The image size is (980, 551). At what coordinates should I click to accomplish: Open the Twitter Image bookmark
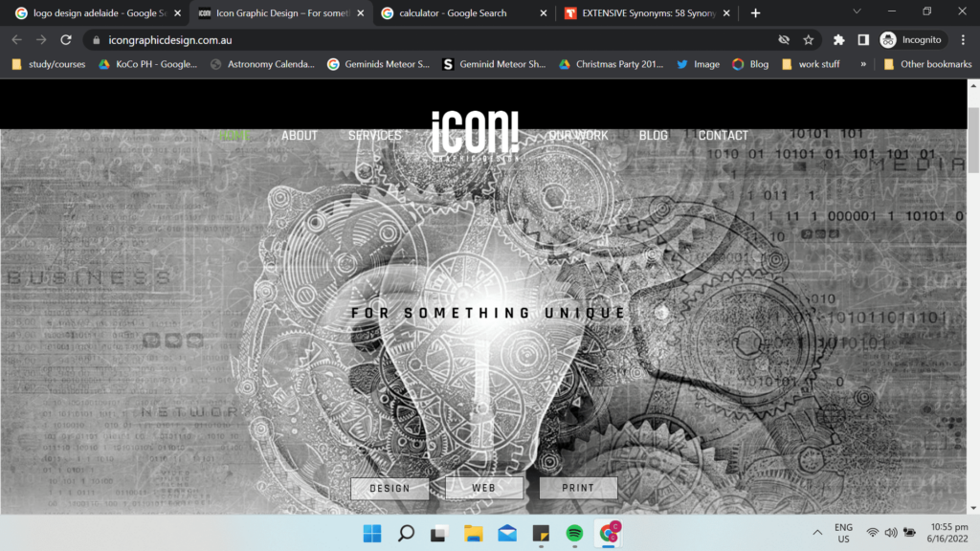698,64
